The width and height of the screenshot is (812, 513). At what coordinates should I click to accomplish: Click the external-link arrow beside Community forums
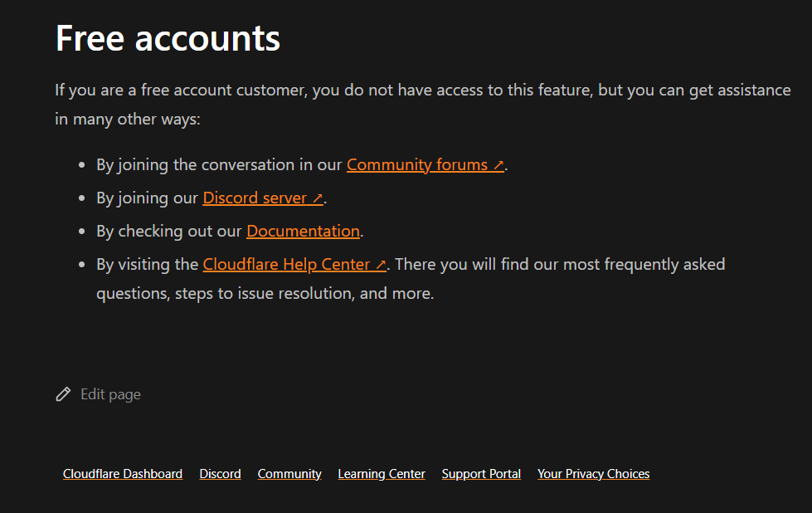click(498, 164)
